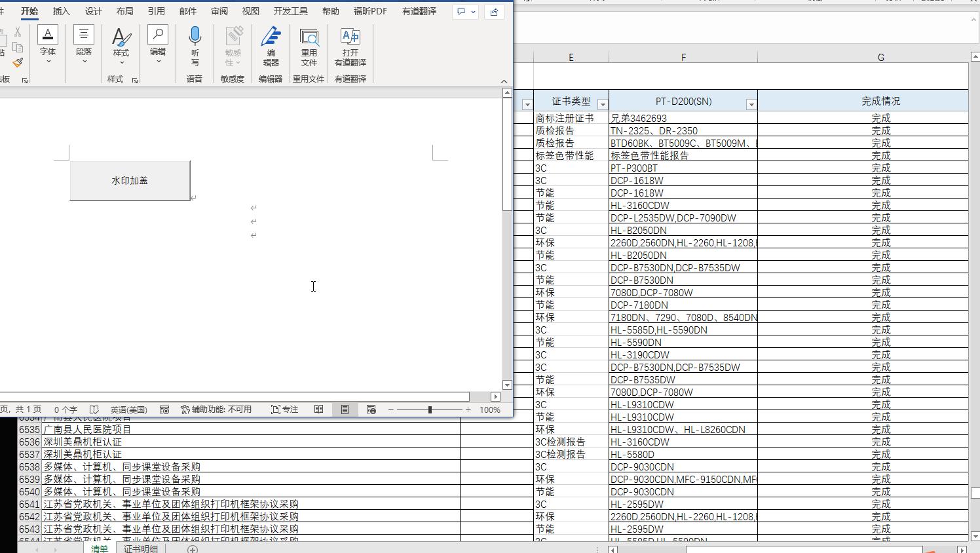The height and width of the screenshot is (553, 980).
Task: Open the 证书类型 column filter dropdown
Action: (603, 104)
